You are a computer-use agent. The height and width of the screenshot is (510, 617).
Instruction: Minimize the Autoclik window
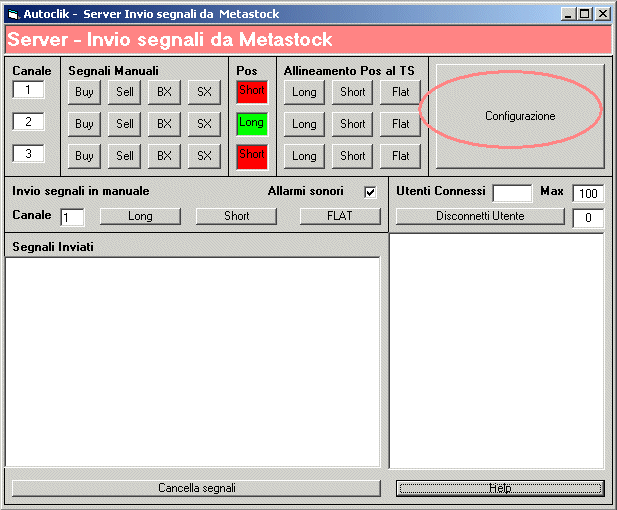point(567,15)
